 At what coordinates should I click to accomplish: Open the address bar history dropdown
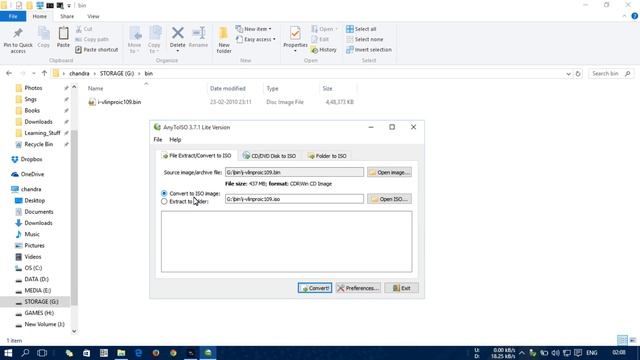(x=568, y=74)
